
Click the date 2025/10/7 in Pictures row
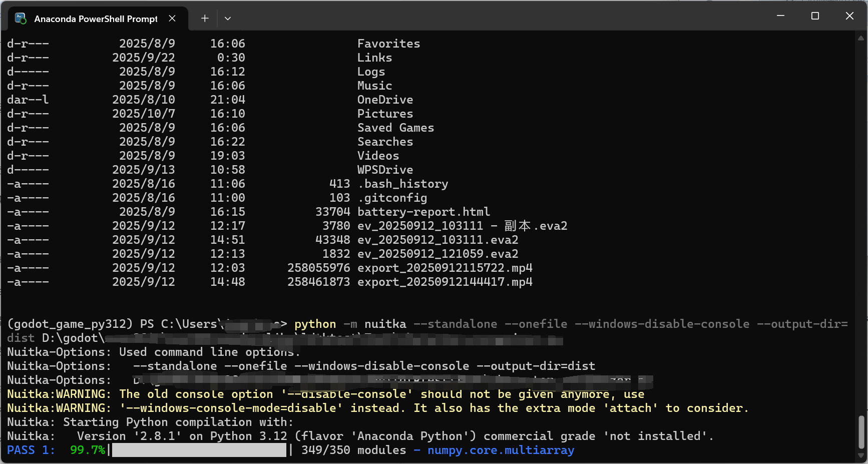pyautogui.click(x=143, y=114)
